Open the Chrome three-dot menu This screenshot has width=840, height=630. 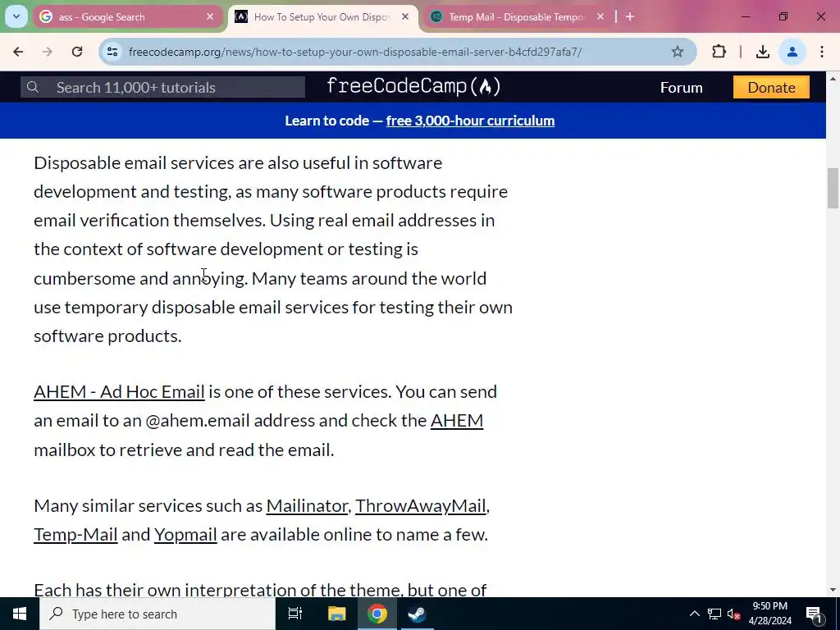tap(822, 52)
